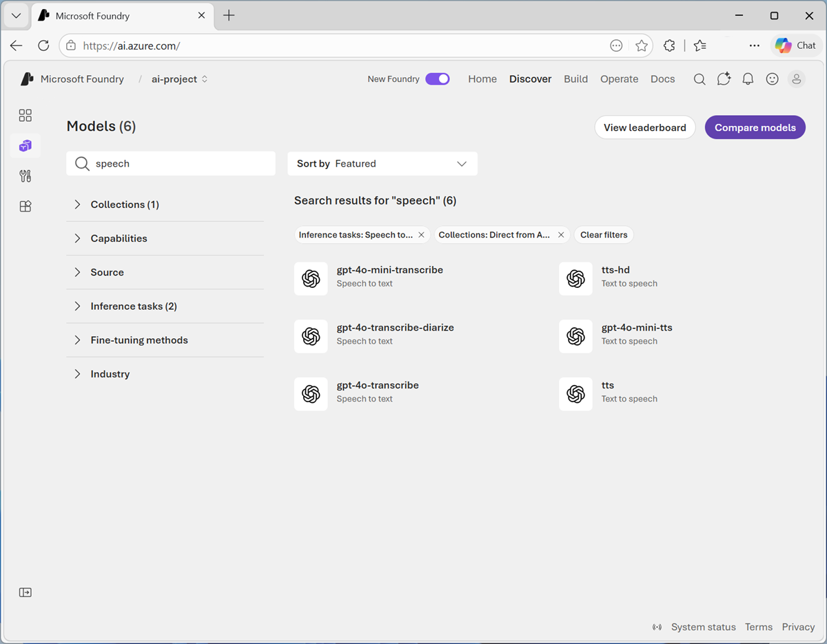827x644 pixels.
Task: Open the Operate menu item
Action: point(619,79)
